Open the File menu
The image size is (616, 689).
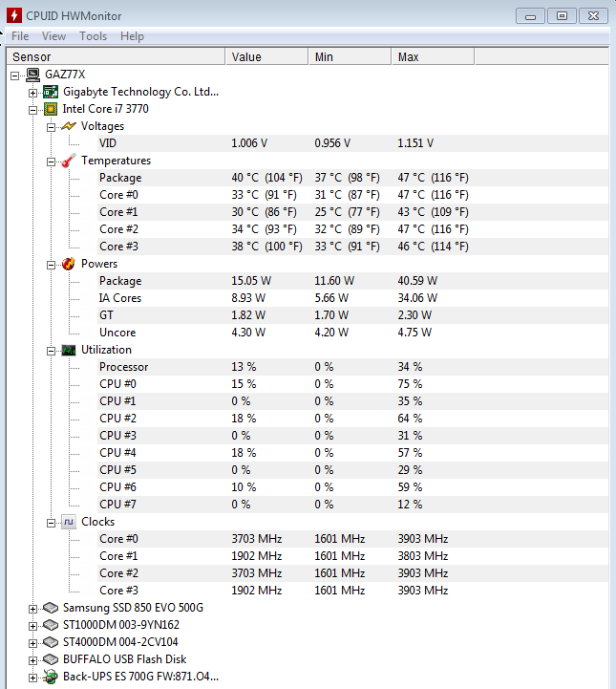click(20, 36)
